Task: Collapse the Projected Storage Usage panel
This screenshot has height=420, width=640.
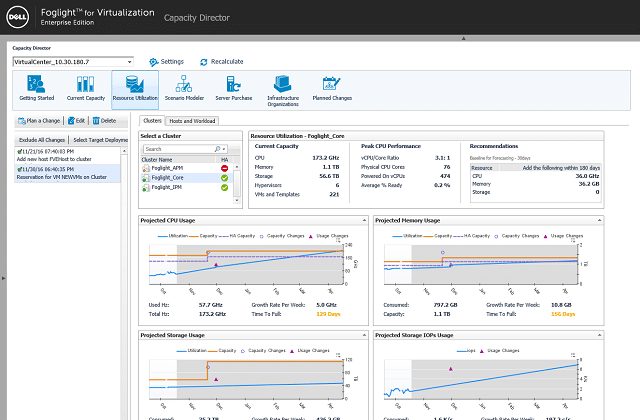Action: [364, 335]
